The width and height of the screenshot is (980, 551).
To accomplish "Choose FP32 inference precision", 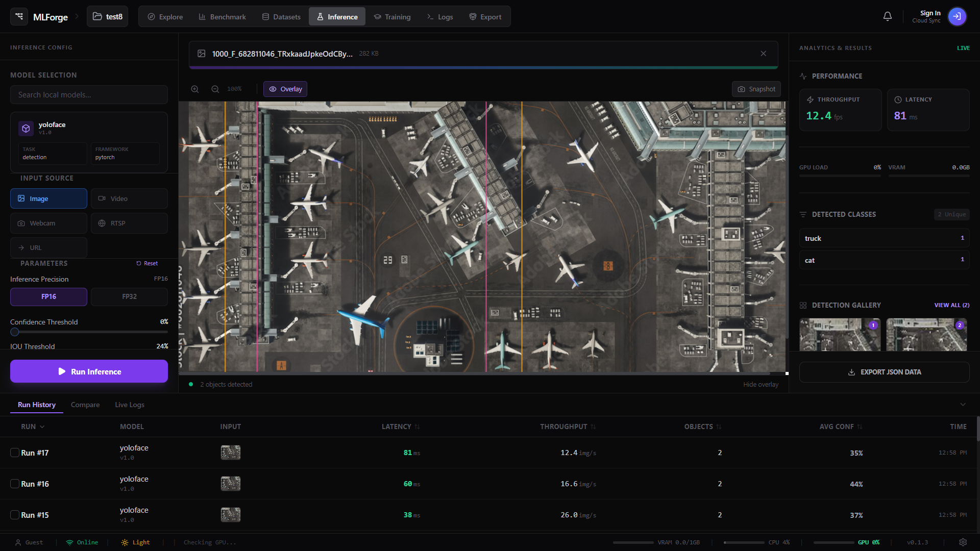I will coord(129,296).
